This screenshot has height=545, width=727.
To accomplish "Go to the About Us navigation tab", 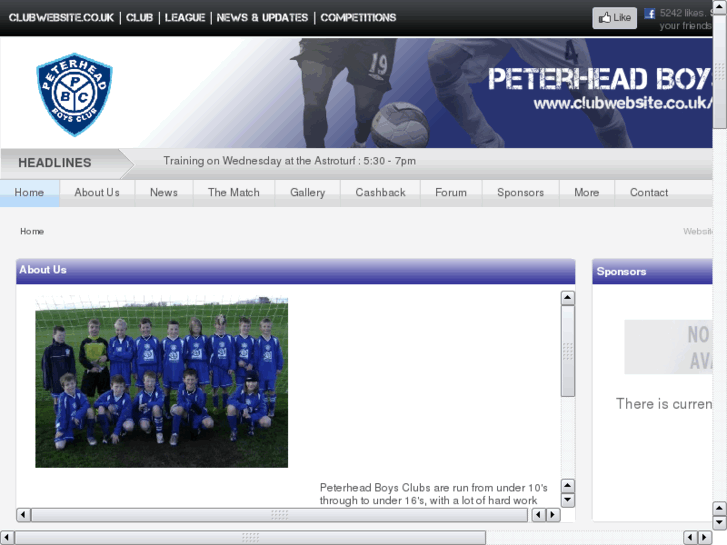I will tap(97, 192).
